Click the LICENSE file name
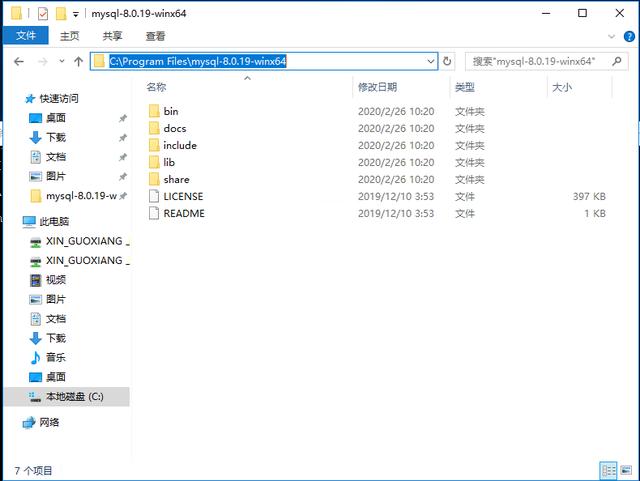This screenshot has width=640, height=481. coord(183,196)
